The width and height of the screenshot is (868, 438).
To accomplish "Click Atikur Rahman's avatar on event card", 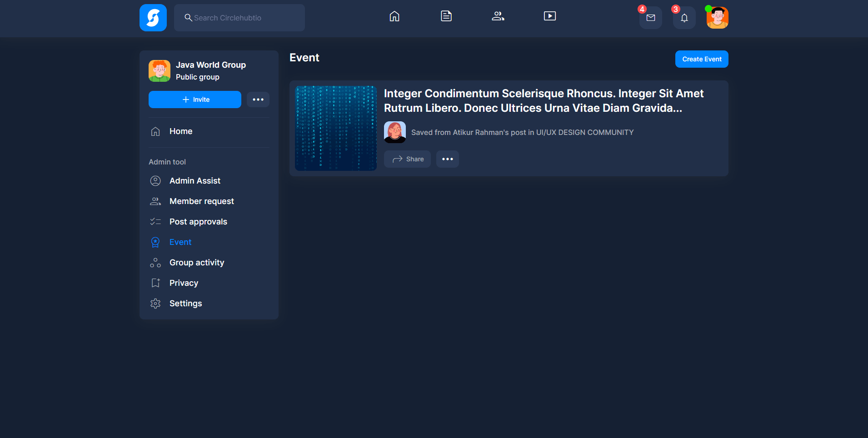I will (395, 132).
